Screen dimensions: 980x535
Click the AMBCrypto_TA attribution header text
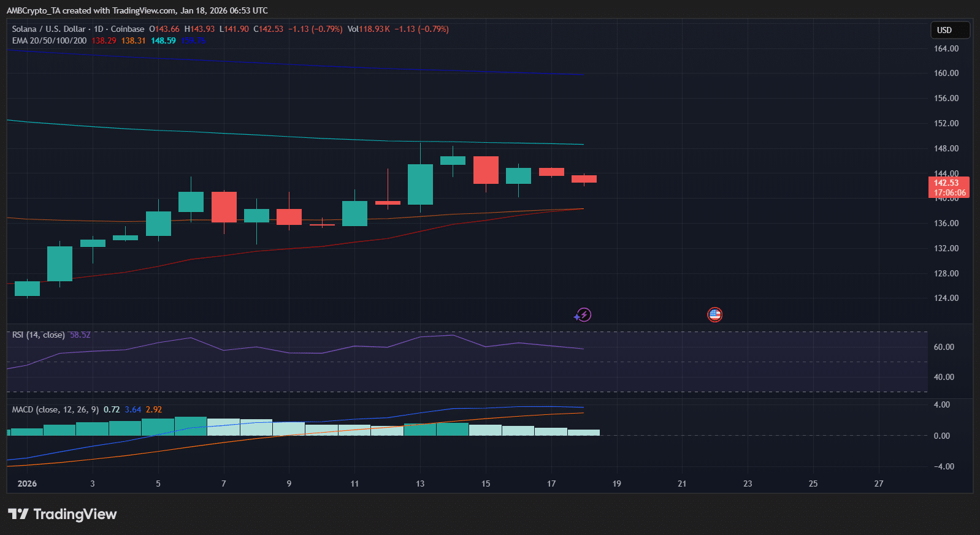[x=137, y=10]
